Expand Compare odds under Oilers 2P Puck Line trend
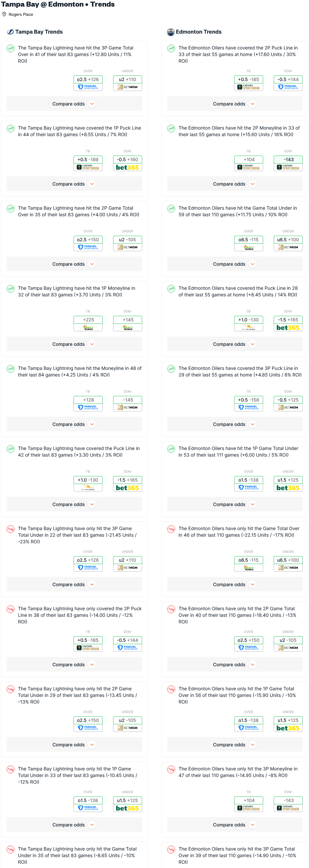This screenshot has height=868, width=309. [234, 104]
